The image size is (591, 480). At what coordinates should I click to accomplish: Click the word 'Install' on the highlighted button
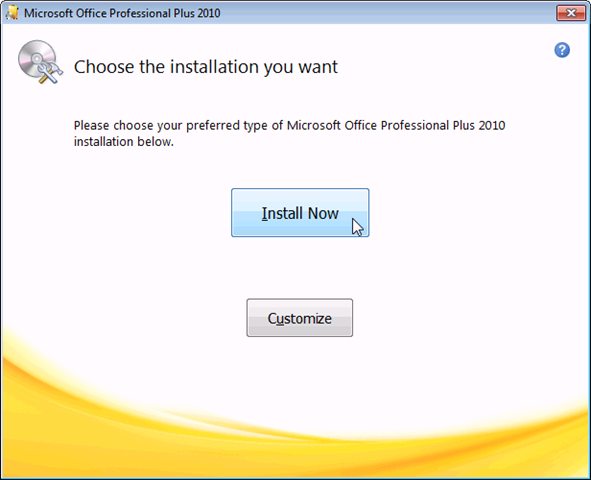tap(282, 213)
